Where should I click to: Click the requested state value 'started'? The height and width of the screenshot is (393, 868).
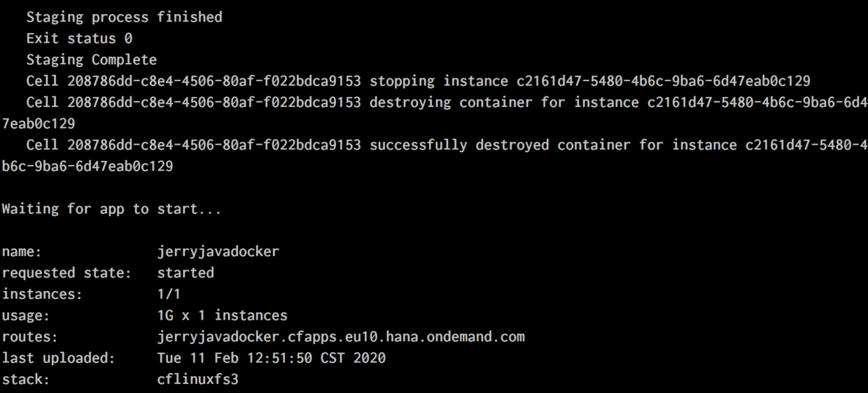click(185, 273)
